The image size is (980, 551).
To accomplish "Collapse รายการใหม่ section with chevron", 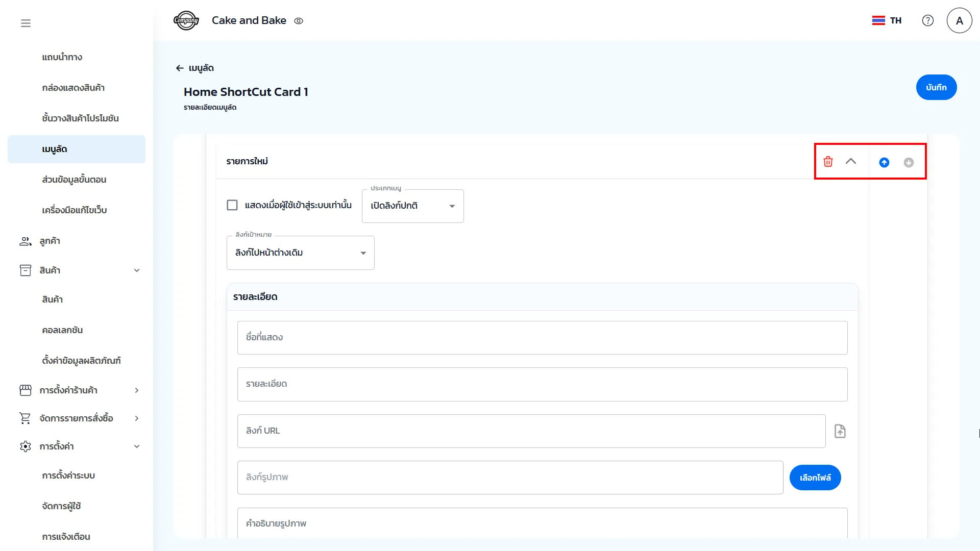I will pos(850,161).
